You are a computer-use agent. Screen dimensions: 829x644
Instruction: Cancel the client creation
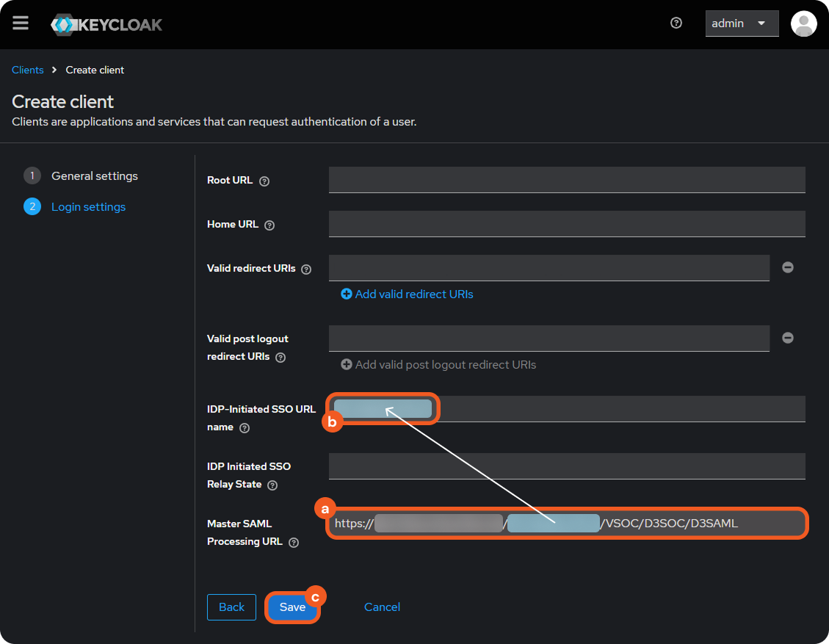382,607
